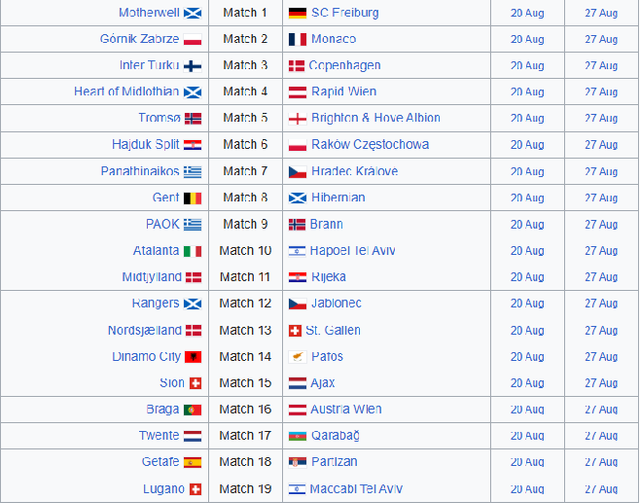This screenshot has height=503, width=640.
Task: Click the Croatian flag next to Hajduk Split
Action: [x=193, y=145]
